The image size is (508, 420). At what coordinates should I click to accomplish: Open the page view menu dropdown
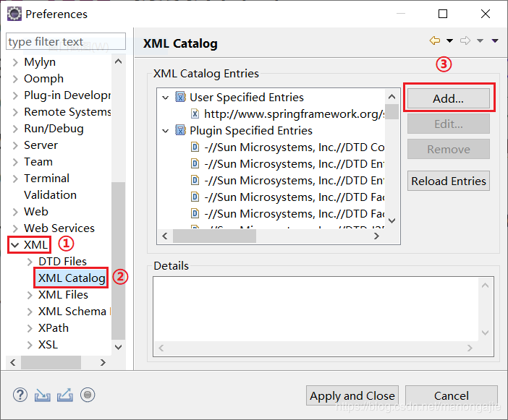(x=495, y=40)
